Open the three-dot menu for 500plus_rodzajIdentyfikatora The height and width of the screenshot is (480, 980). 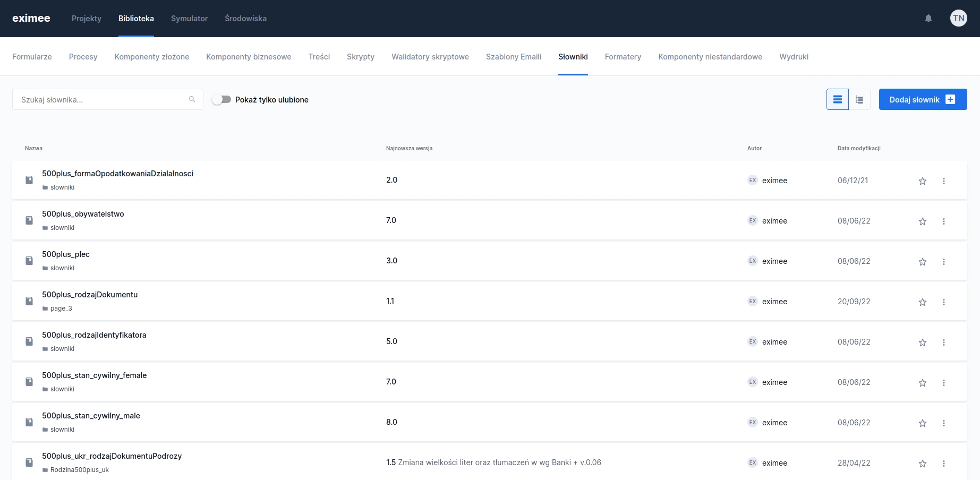pos(944,342)
